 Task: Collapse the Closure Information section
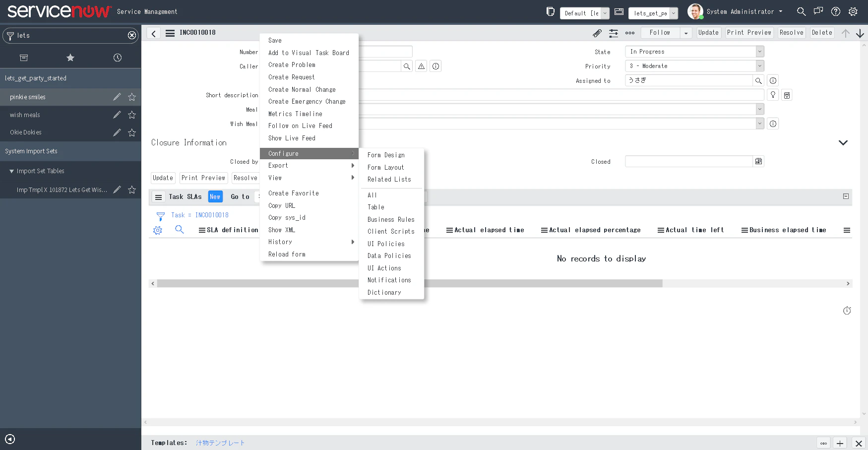tap(843, 143)
